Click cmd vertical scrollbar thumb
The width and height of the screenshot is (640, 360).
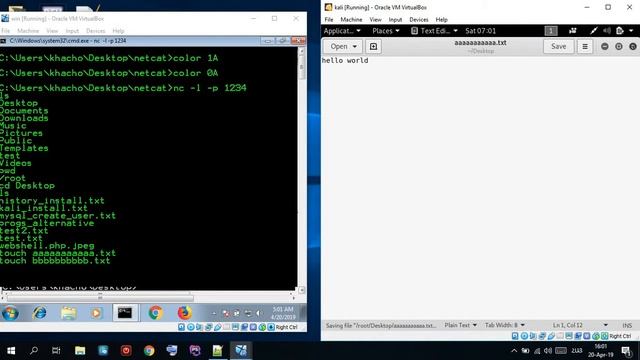point(302,68)
